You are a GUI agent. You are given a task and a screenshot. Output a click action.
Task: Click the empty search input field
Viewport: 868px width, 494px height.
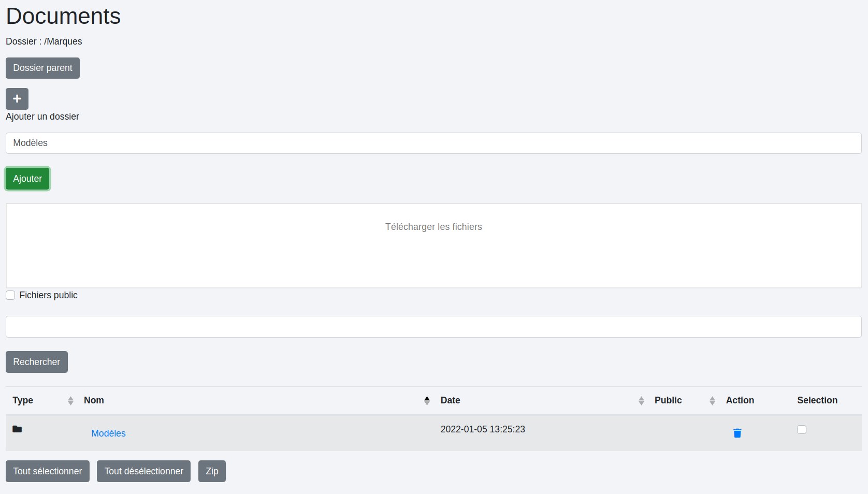433,327
